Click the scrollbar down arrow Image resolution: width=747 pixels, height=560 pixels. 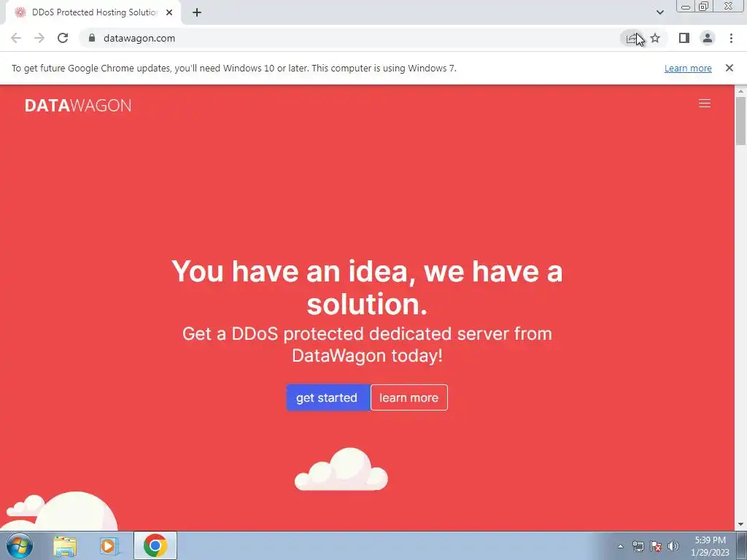coord(740,524)
